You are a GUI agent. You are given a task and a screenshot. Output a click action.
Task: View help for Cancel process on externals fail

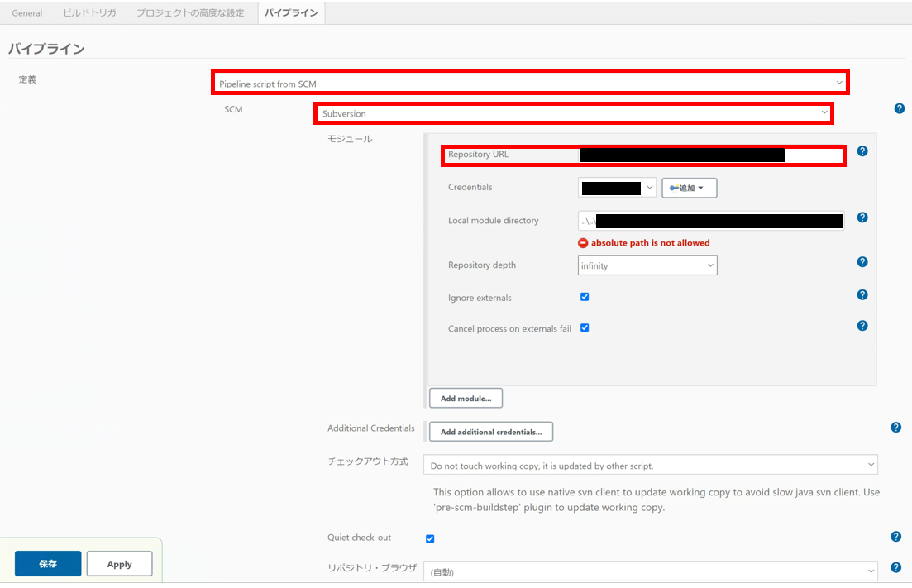[x=862, y=325]
